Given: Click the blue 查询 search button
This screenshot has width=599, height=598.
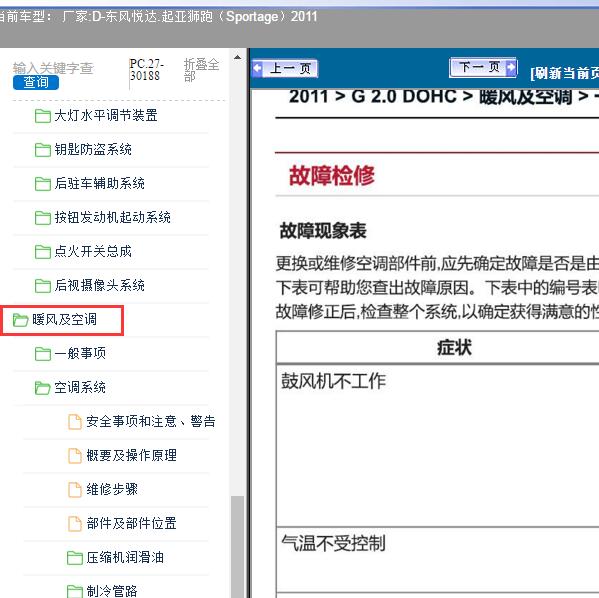Looking at the screenshot, I should (x=36, y=82).
